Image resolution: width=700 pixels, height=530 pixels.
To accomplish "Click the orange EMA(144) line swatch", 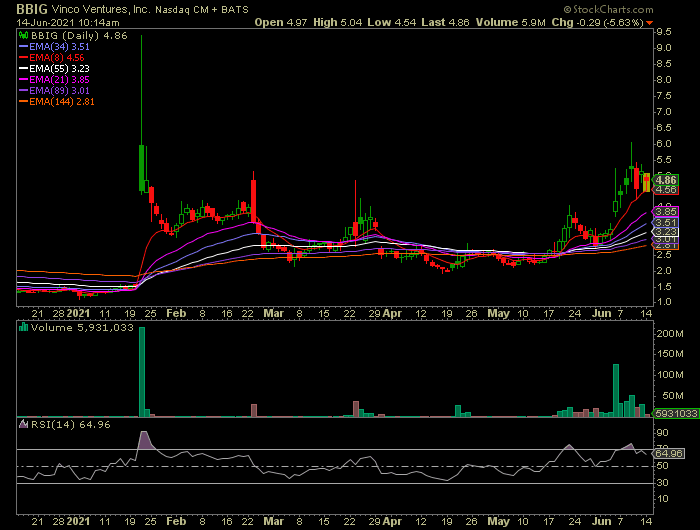I will (24, 102).
